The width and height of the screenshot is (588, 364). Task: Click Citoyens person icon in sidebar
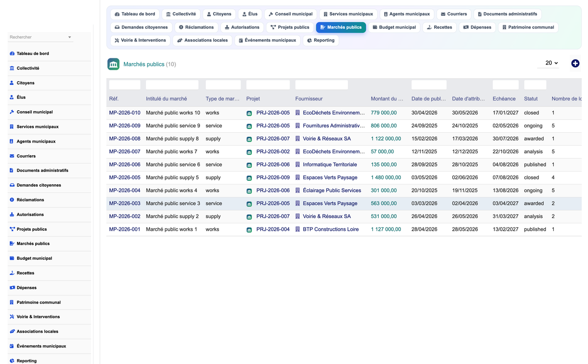12,83
